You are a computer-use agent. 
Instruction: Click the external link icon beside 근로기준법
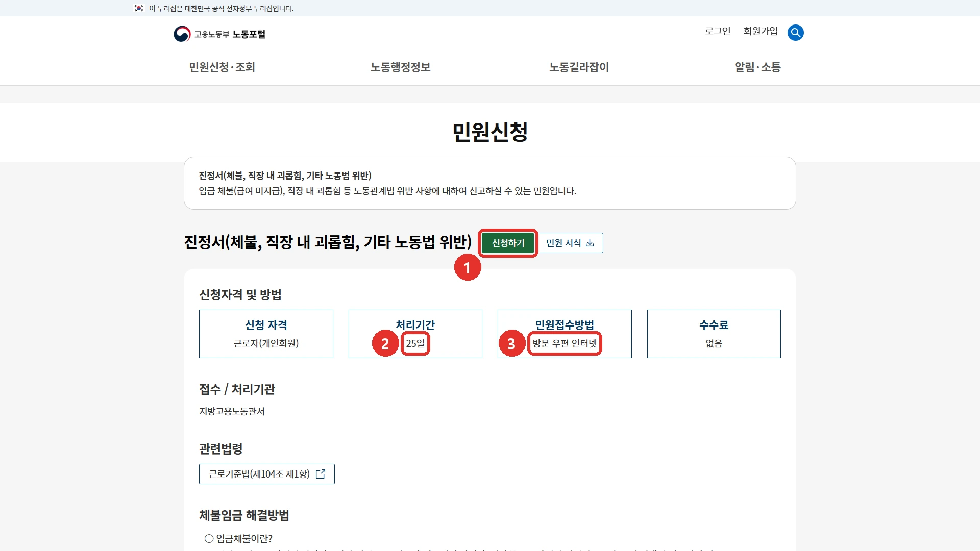[321, 474]
